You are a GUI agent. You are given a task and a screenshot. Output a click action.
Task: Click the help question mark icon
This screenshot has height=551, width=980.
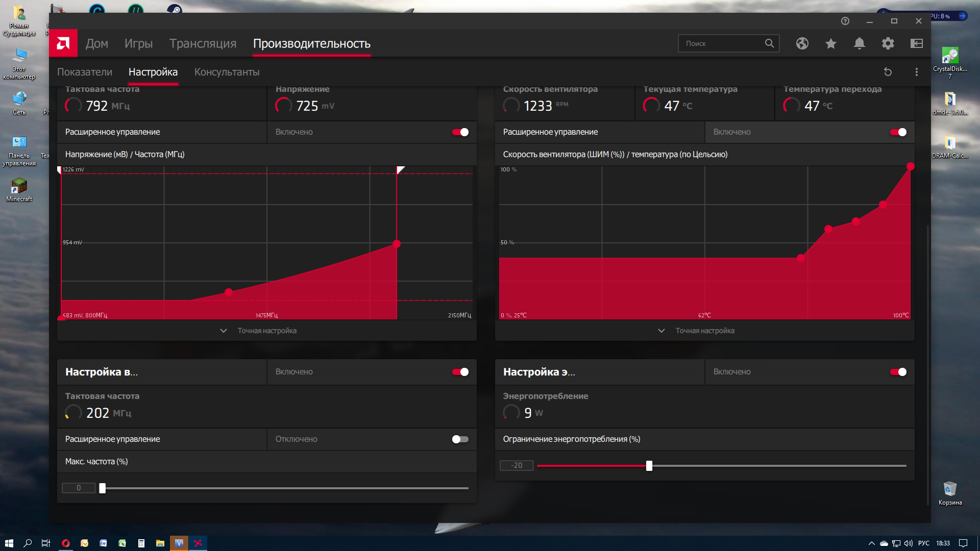click(845, 21)
